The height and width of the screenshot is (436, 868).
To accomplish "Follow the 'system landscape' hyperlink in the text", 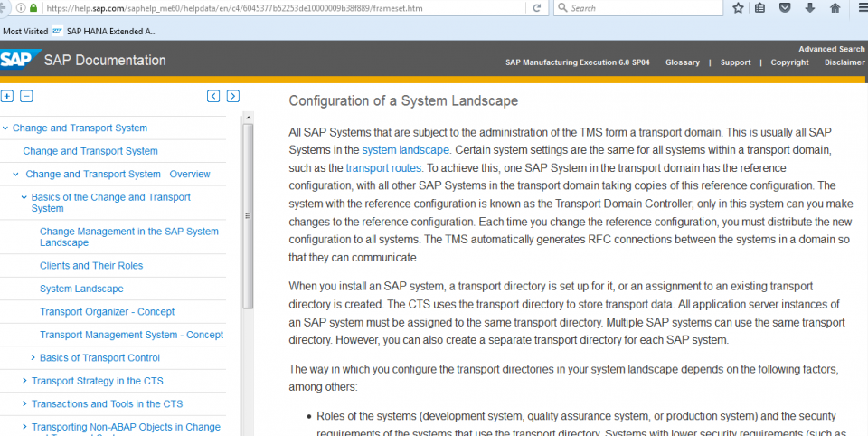I will 405,150.
